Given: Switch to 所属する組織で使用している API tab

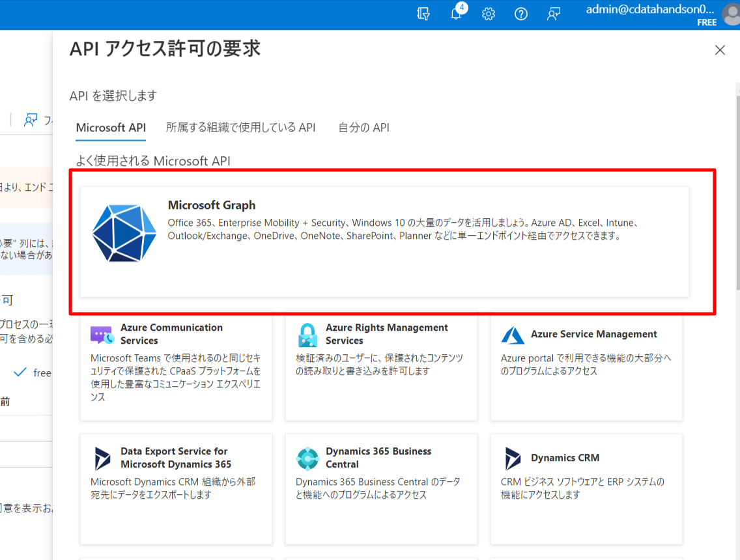Looking at the screenshot, I should pyautogui.click(x=240, y=128).
